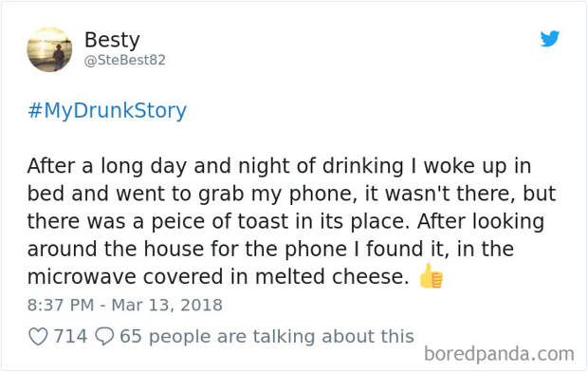Click the tweet's first line 'After a long day'
This screenshot has width=588, height=372.
click(107, 166)
